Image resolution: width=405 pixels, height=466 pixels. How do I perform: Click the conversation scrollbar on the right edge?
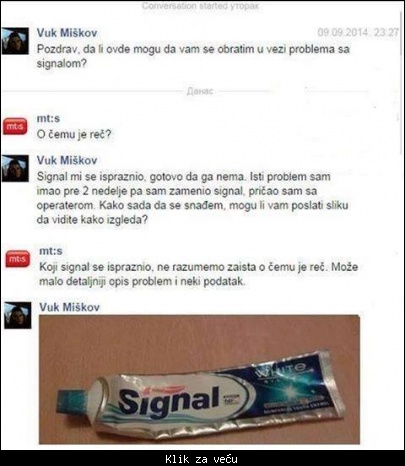[x=402, y=83]
